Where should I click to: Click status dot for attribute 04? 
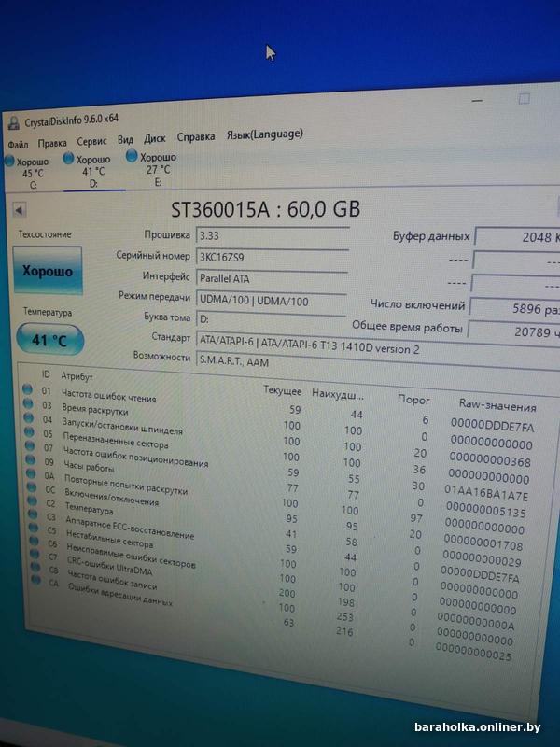[29, 417]
